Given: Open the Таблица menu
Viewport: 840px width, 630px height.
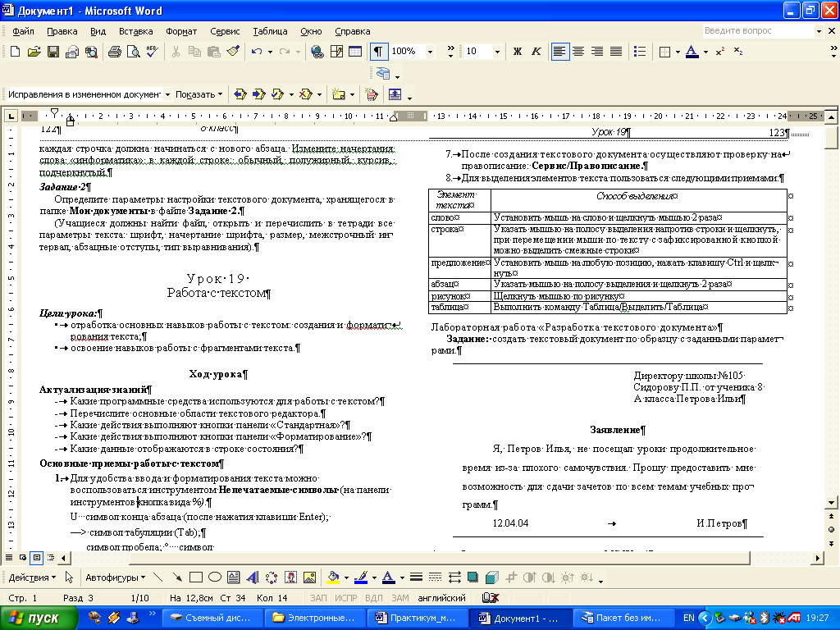Looking at the screenshot, I should click(x=270, y=31).
